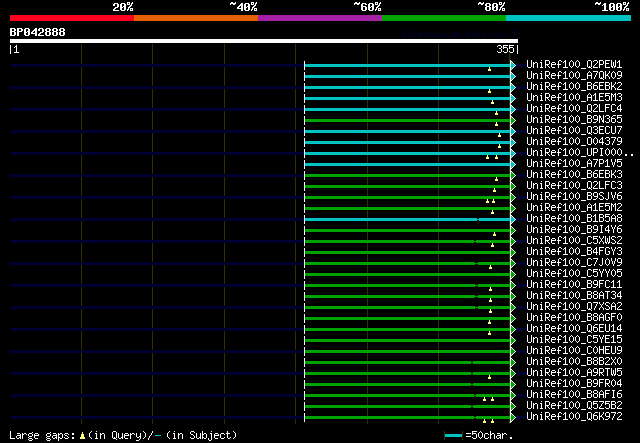The width and height of the screenshot is (640, 443).
Task: Open hit UniRef100_Q2PEW1
Action: point(574,65)
